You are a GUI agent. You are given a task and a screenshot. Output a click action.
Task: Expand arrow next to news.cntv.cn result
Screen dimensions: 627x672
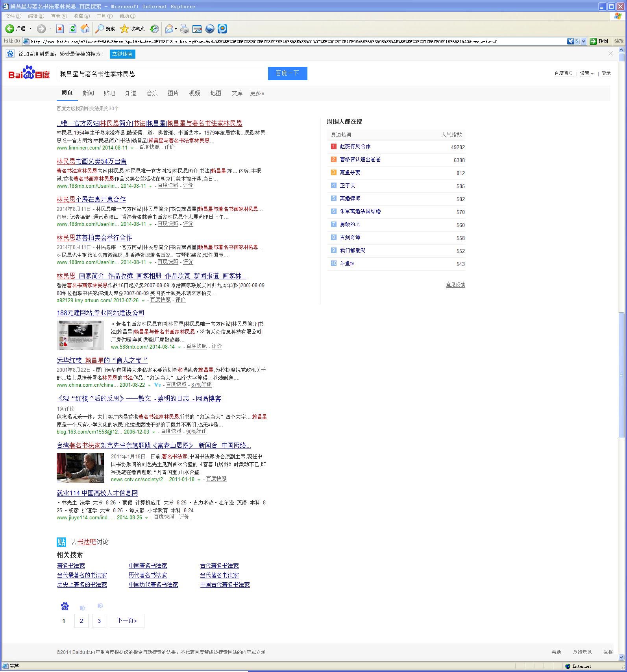tap(199, 480)
